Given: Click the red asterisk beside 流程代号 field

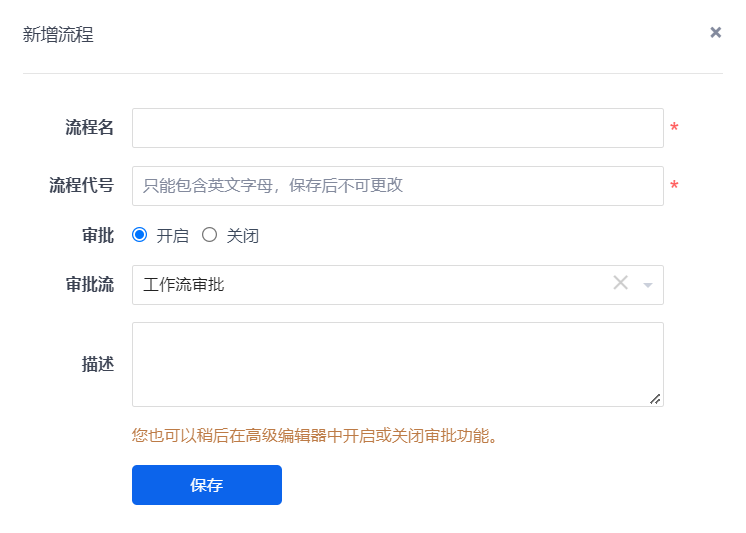Looking at the screenshot, I should point(674,186).
